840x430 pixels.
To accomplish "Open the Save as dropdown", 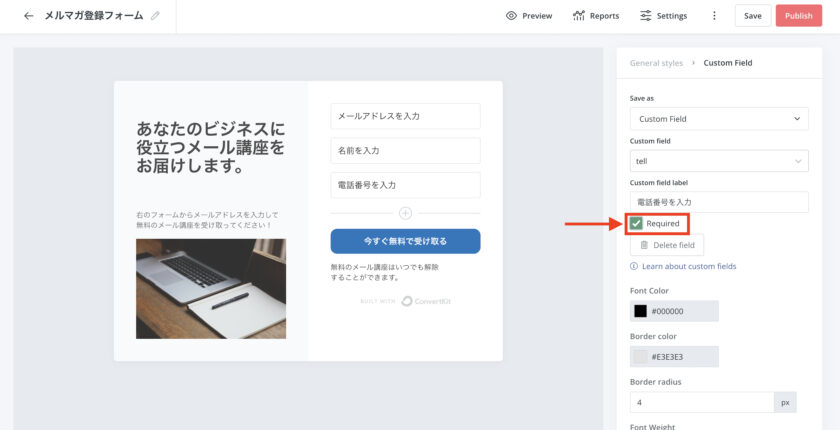I will (x=719, y=119).
